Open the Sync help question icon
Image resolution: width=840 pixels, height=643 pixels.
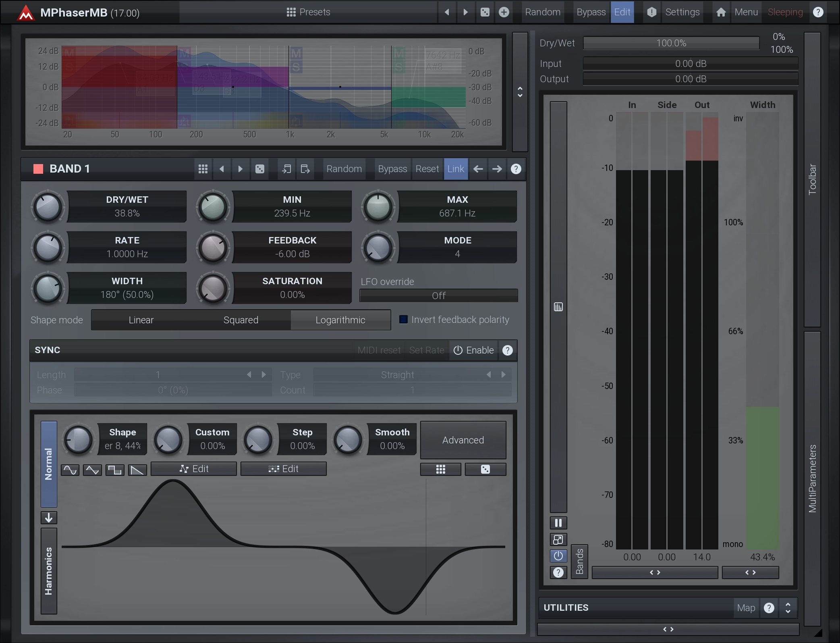[508, 350]
